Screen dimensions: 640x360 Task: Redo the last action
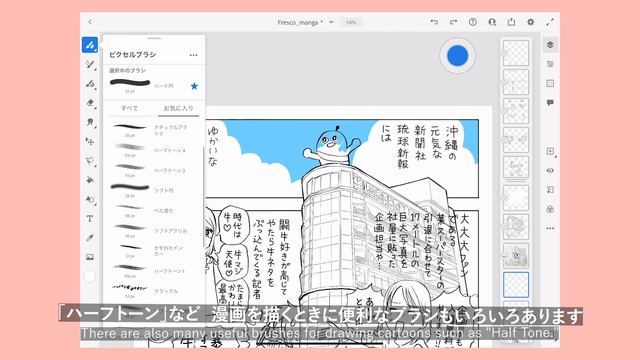[x=453, y=22]
